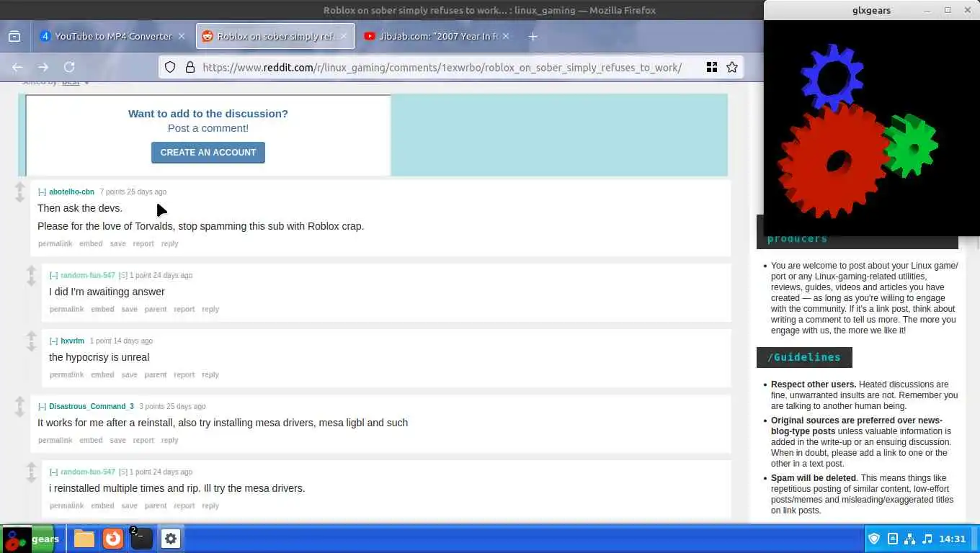The height and width of the screenshot is (553, 980).
Task: Downvote abotelho-cbn's comment
Action: click(x=20, y=197)
